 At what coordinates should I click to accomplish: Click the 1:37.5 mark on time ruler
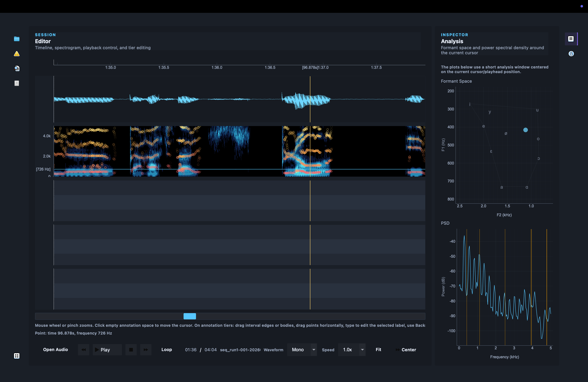coord(376,67)
